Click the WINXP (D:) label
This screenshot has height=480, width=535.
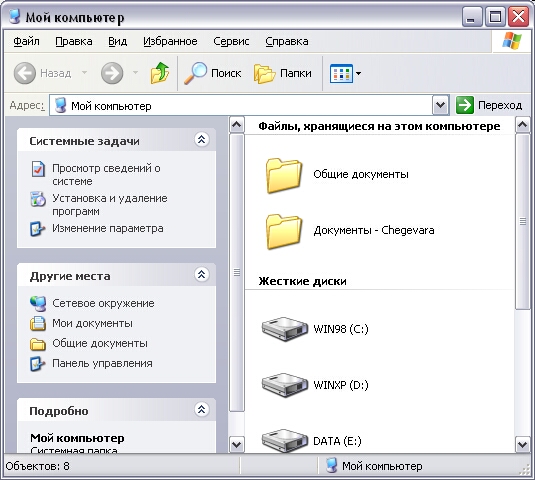pyautogui.click(x=341, y=385)
